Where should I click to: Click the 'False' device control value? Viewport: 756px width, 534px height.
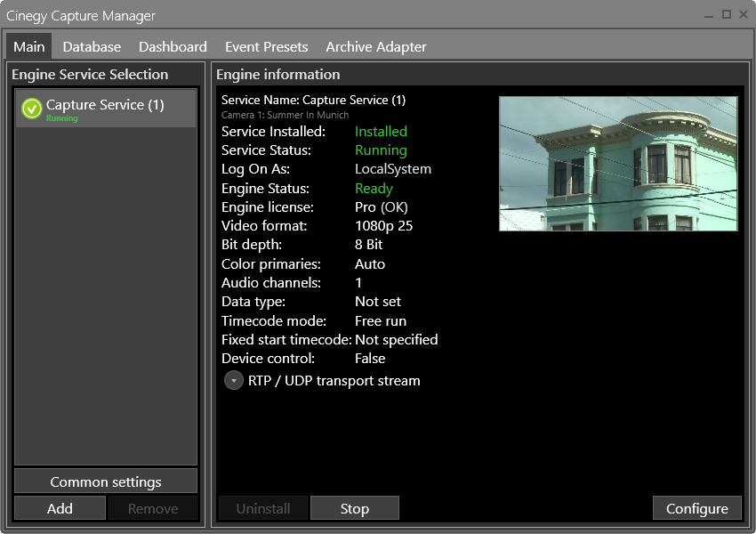coord(370,359)
